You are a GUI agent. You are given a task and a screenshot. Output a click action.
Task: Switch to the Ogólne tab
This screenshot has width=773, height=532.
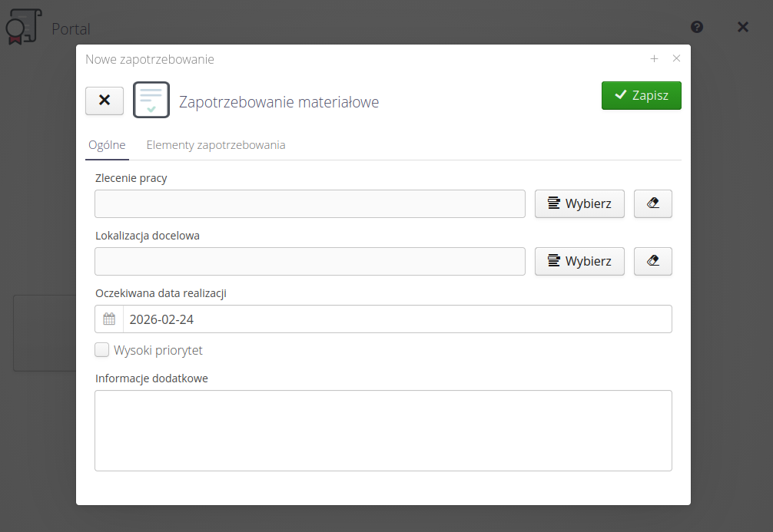point(107,144)
